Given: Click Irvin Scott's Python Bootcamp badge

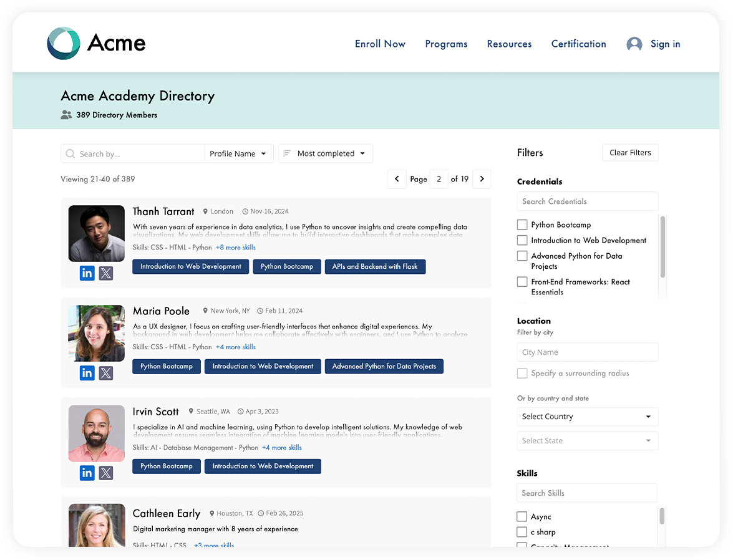Looking at the screenshot, I should [167, 466].
